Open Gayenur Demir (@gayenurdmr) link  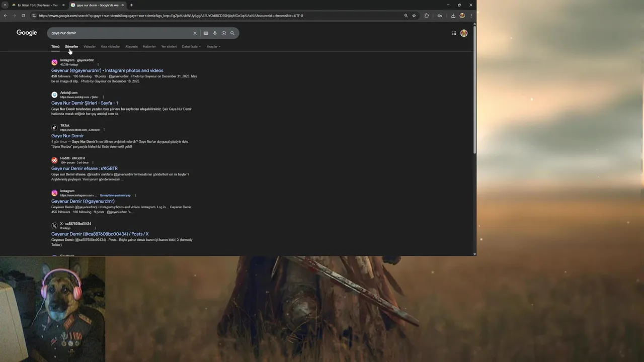[83, 201]
